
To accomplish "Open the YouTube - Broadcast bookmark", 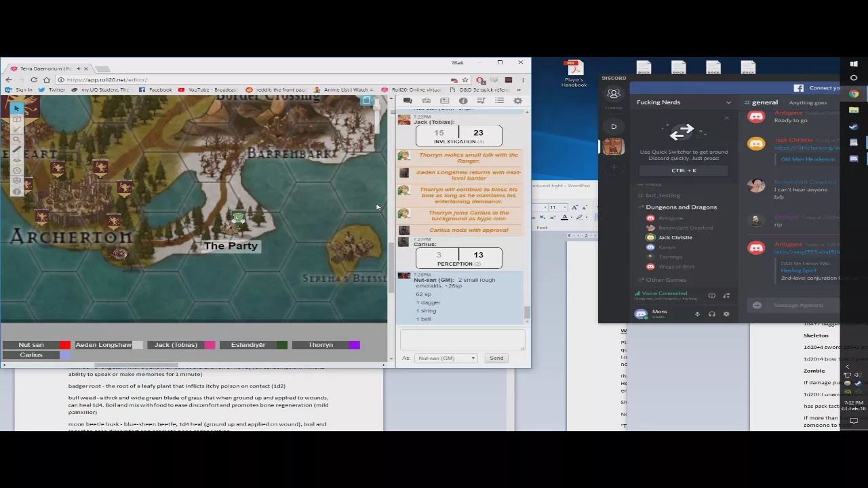I will (x=208, y=89).
